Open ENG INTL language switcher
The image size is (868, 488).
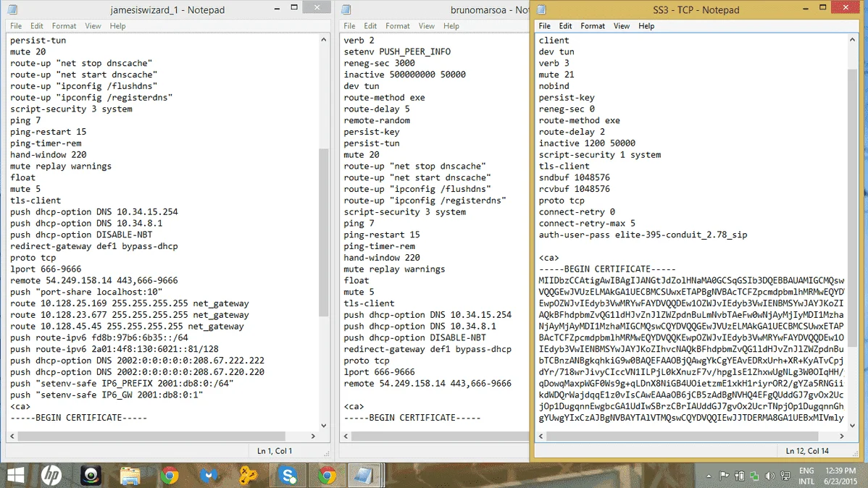806,476
